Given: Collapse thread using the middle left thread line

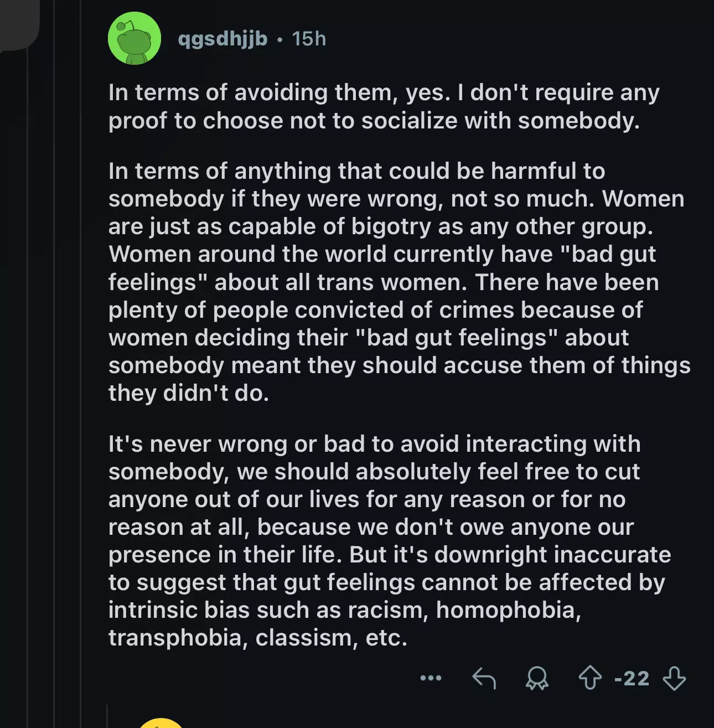Looking at the screenshot, I should 54,388.
